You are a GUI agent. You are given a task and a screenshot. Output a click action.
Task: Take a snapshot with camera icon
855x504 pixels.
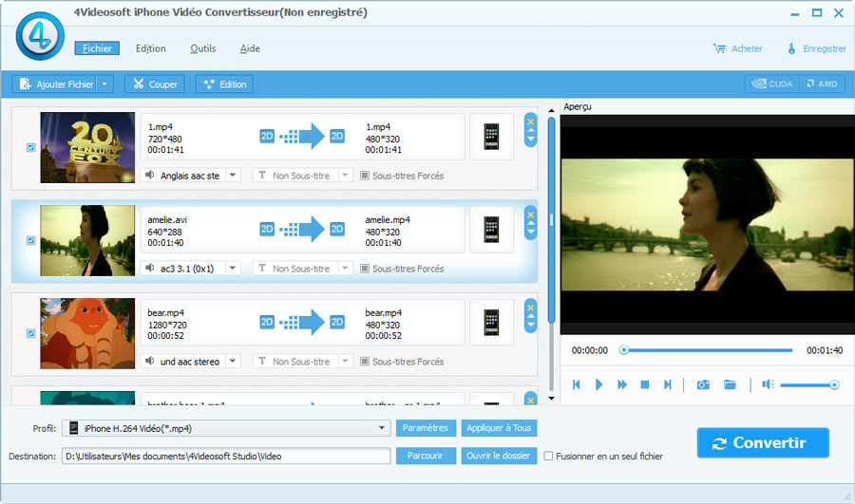click(x=703, y=384)
